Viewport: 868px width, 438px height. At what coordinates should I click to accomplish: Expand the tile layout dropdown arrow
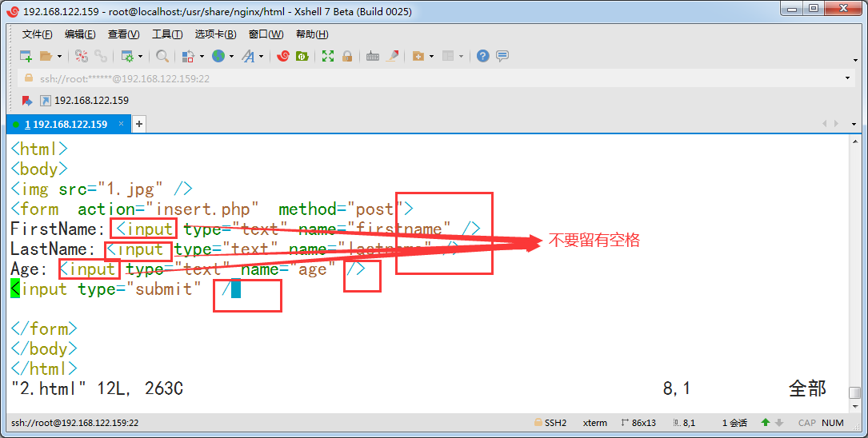coord(461,57)
